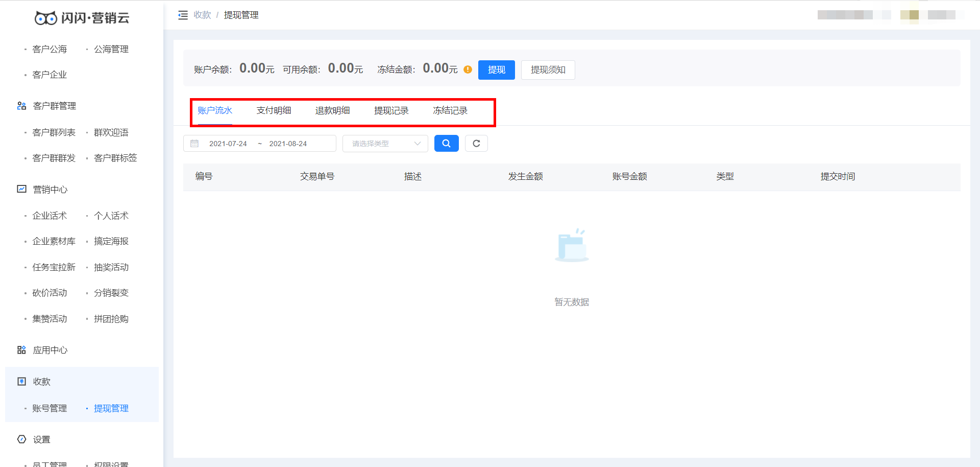Screen dimensions: 980x467
Task: Select 提现管理 in the sidebar
Action: pos(111,408)
